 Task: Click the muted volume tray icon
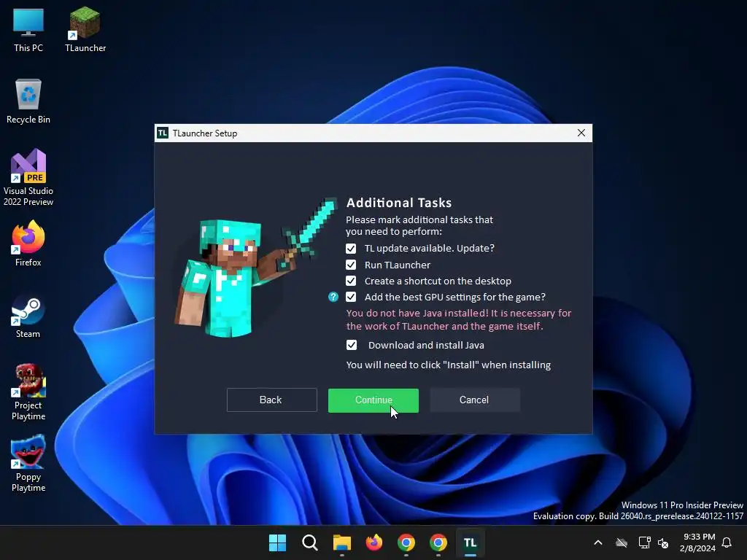point(663,542)
